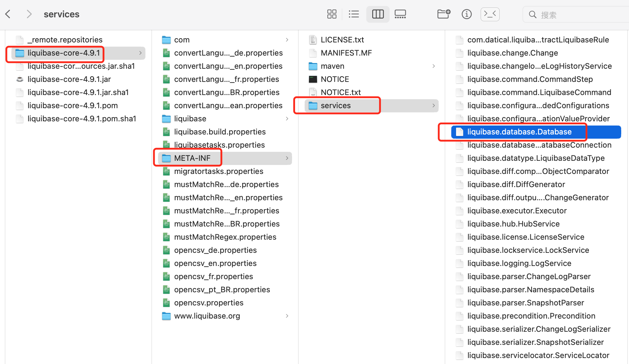Expand the liquibase folder chevron
The width and height of the screenshot is (629, 364).
(287, 119)
